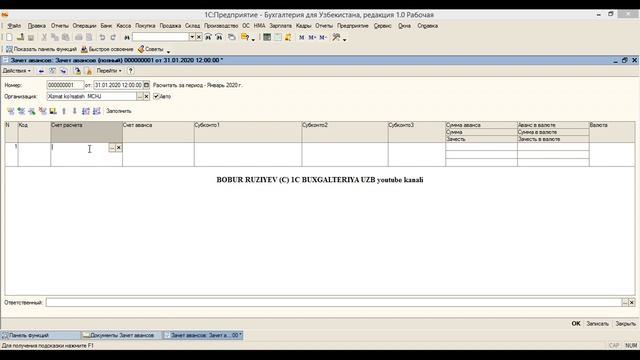Clear the Счет расчета cell with its X button

point(119,148)
